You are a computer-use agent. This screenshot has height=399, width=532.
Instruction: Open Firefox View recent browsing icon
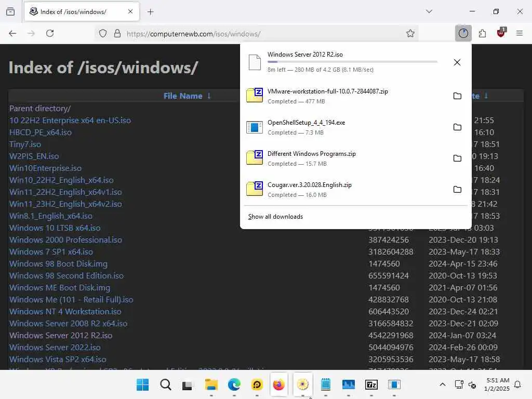tap(10, 11)
